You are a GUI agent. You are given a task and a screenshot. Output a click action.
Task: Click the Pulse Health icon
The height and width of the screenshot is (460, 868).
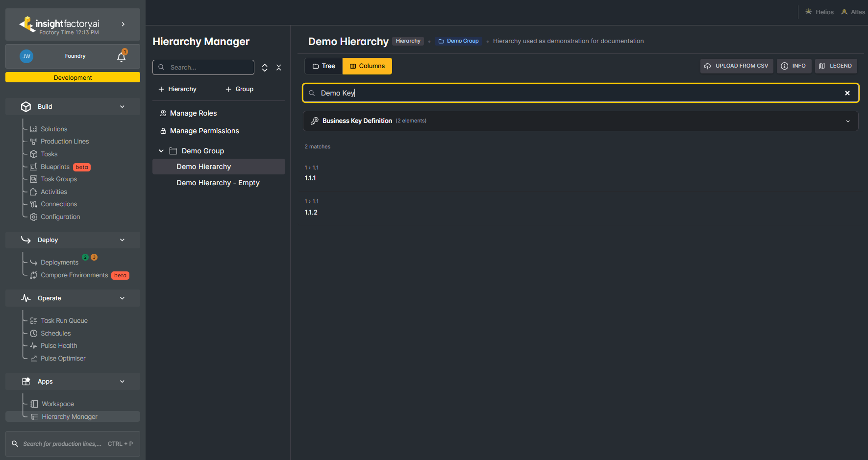(x=34, y=346)
